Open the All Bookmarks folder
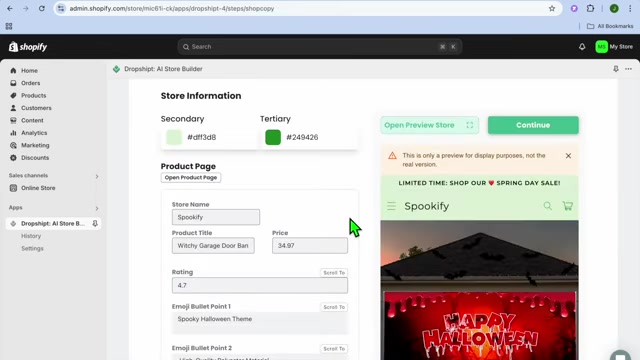This screenshot has height=360, width=640. [610, 26]
